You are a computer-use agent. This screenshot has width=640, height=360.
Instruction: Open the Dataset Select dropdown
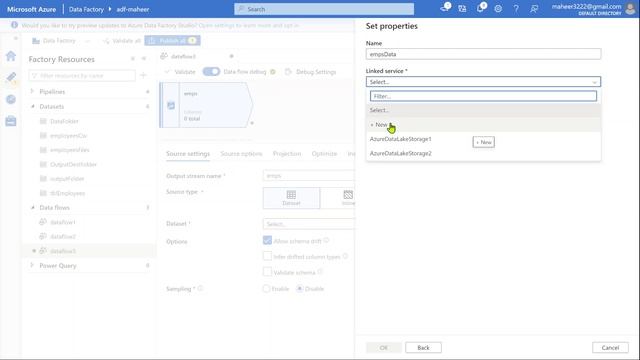click(309, 224)
